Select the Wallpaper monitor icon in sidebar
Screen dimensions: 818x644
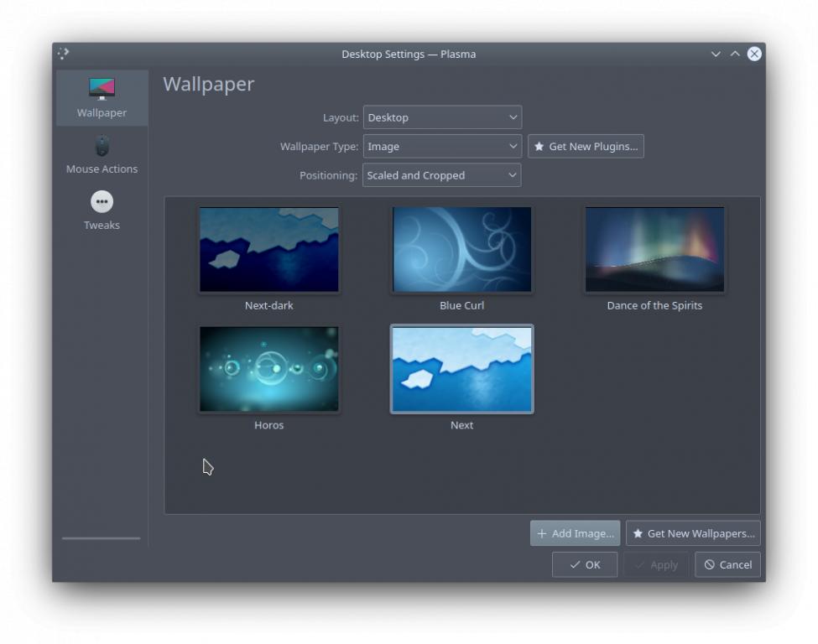(102, 88)
